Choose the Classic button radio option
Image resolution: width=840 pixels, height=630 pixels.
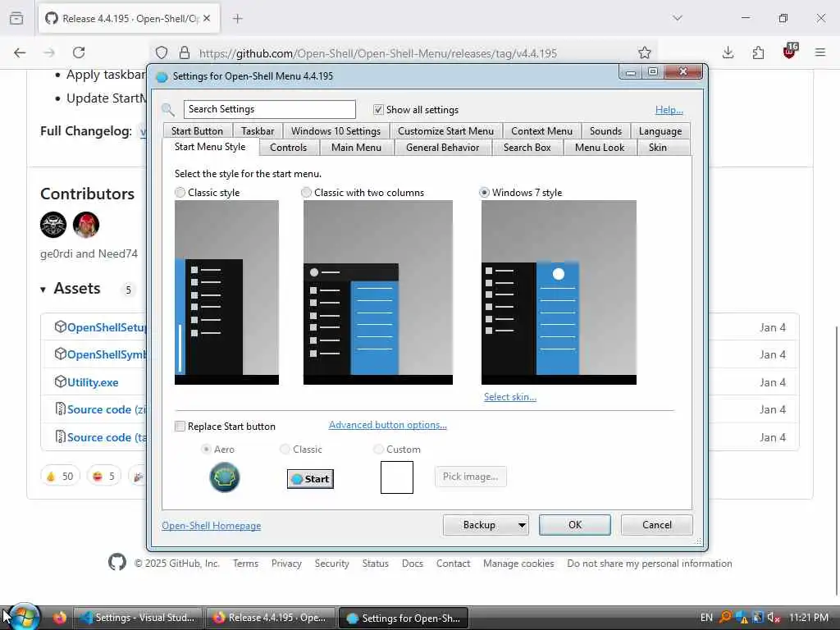(x=285, y=449)
